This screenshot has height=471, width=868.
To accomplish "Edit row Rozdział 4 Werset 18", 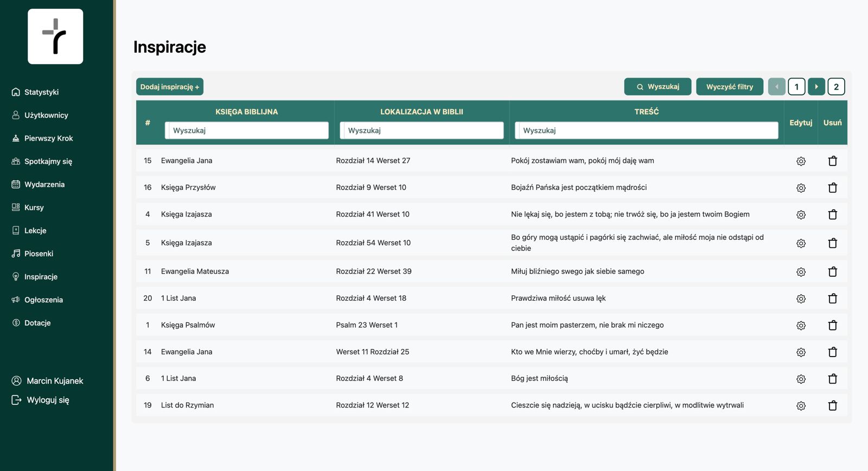I will (801, 298).
